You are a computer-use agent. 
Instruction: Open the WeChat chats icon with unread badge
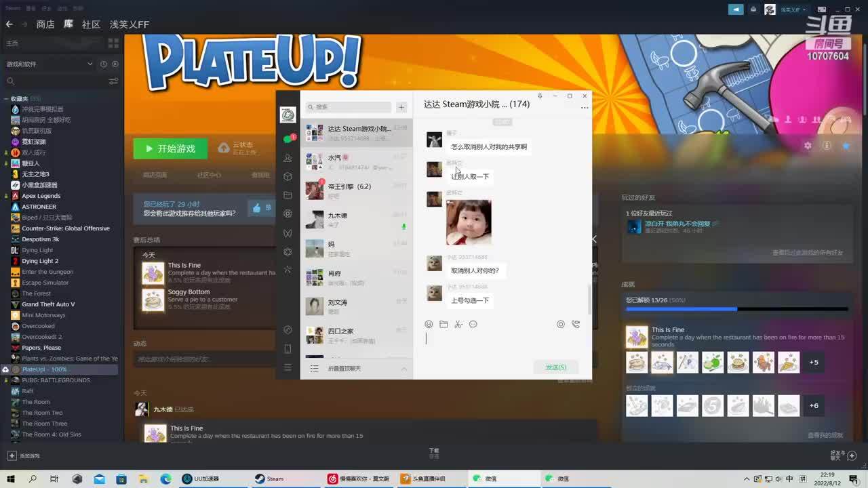288,139
